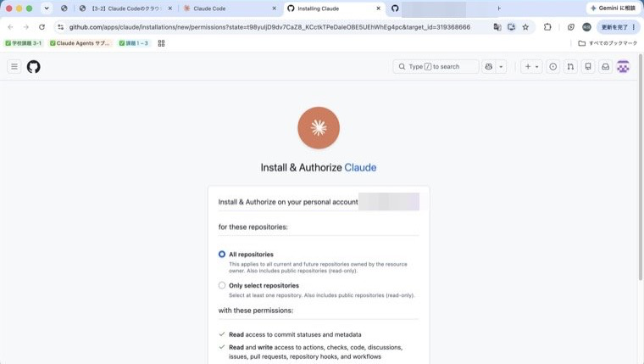Select the Installing Claude tab
Screen dimensions: 644x364
coord(333,8)
